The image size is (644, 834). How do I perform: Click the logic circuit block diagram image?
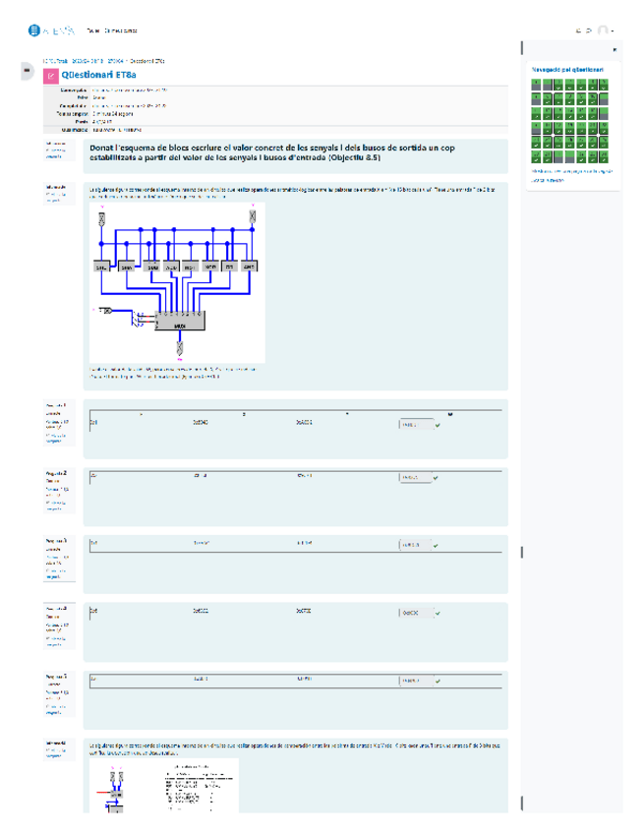coord(177,280)
